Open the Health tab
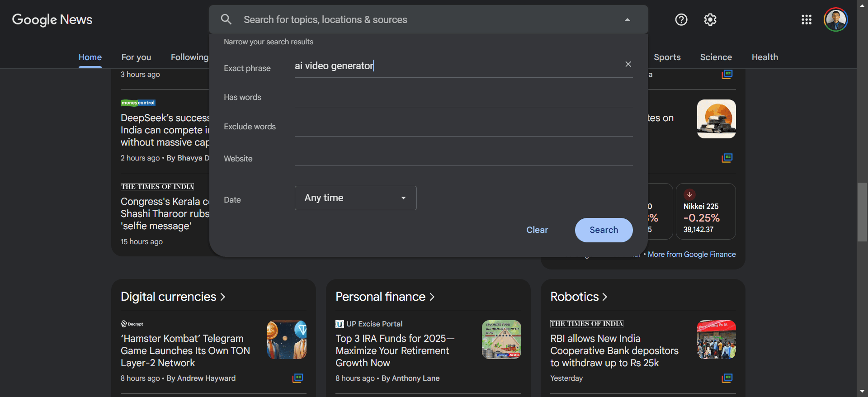This screenshot has height=397, width=868. tap(764, 57)
